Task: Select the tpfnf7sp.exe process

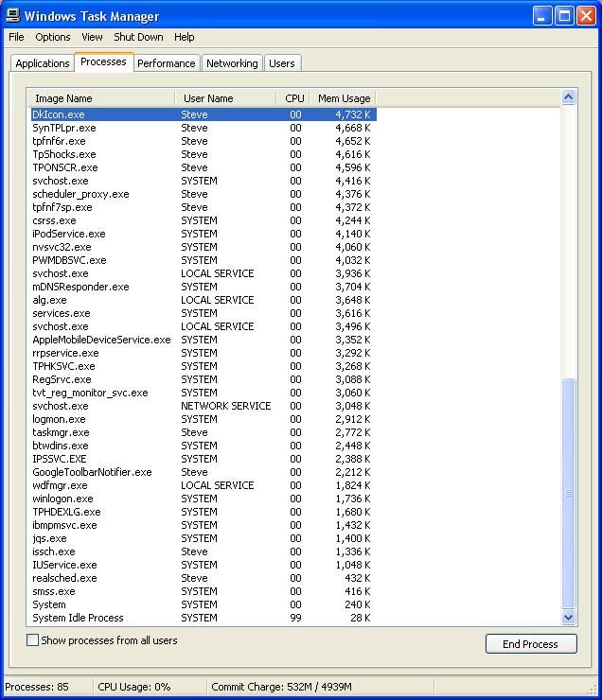Action: (x=204, y=207)
